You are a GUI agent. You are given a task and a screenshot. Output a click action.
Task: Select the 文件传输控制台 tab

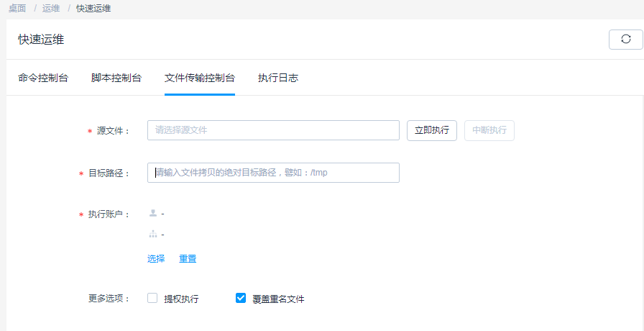tap(200, 78)
